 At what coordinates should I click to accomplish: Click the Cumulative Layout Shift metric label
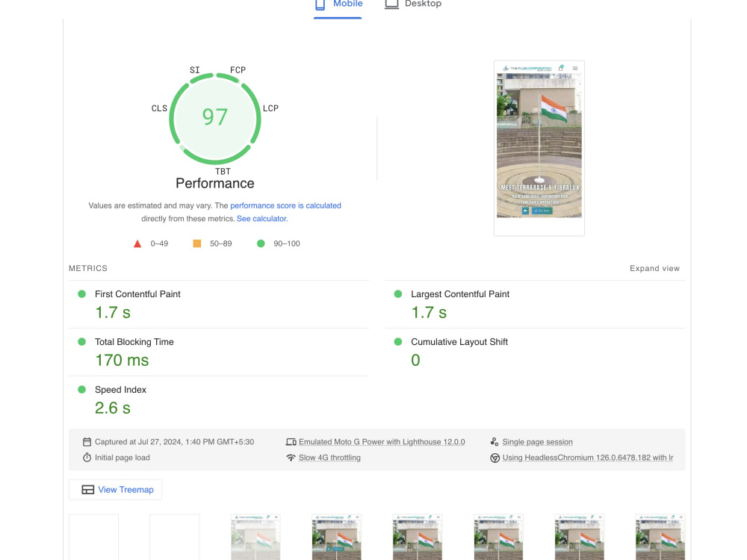[459, 342]
